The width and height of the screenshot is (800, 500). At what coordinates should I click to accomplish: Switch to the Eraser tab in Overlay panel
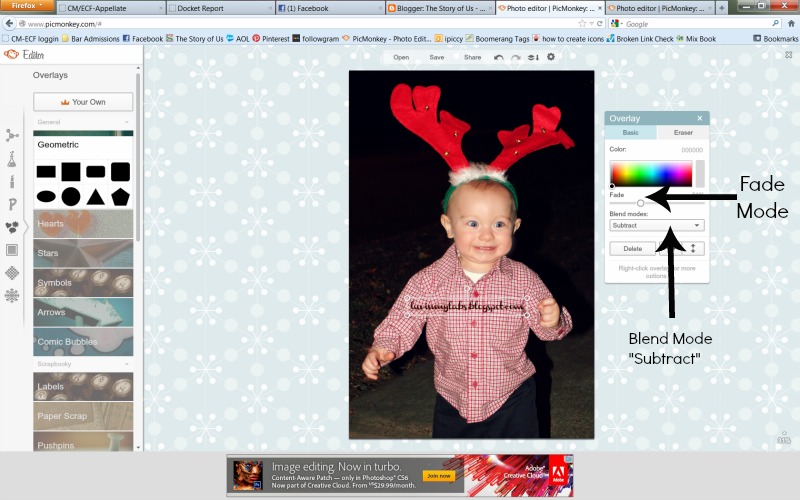683,133
